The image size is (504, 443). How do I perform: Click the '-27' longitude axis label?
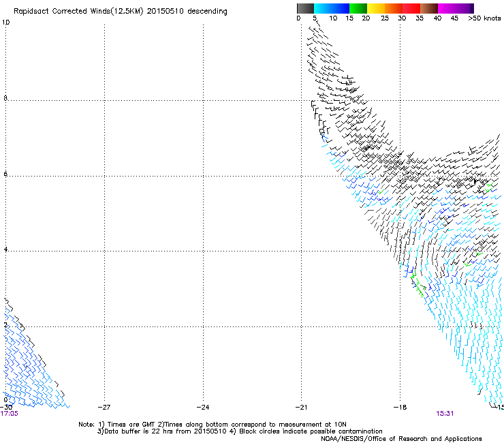click(104, 407)
